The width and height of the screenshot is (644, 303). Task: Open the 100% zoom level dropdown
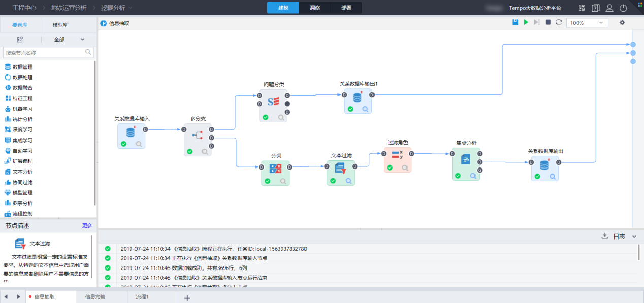(587, 23)
